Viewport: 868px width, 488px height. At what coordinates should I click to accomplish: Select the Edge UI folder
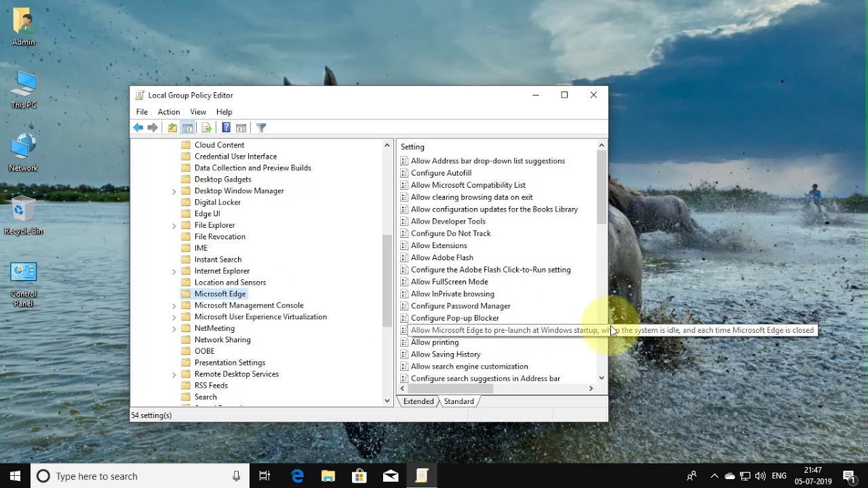[207, 214]
